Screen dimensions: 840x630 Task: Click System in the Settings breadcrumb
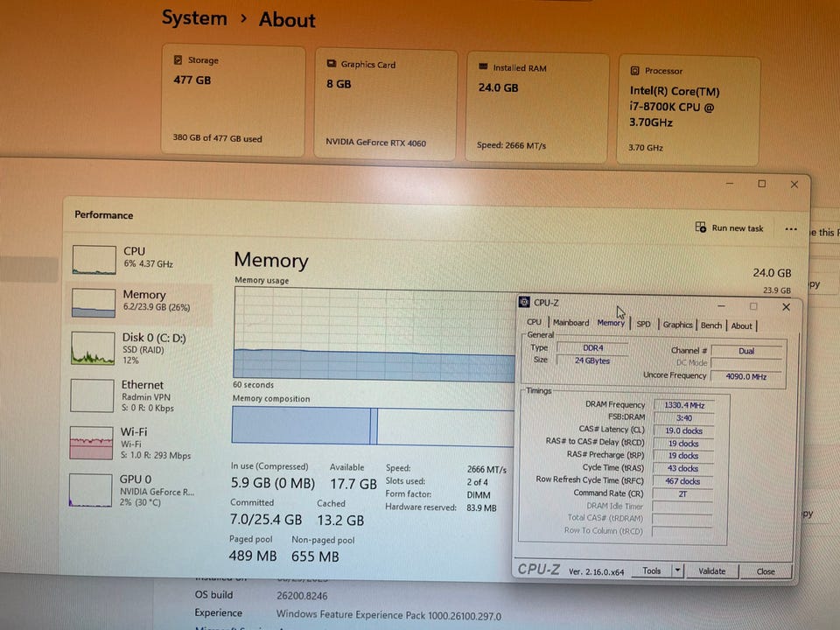194,18
